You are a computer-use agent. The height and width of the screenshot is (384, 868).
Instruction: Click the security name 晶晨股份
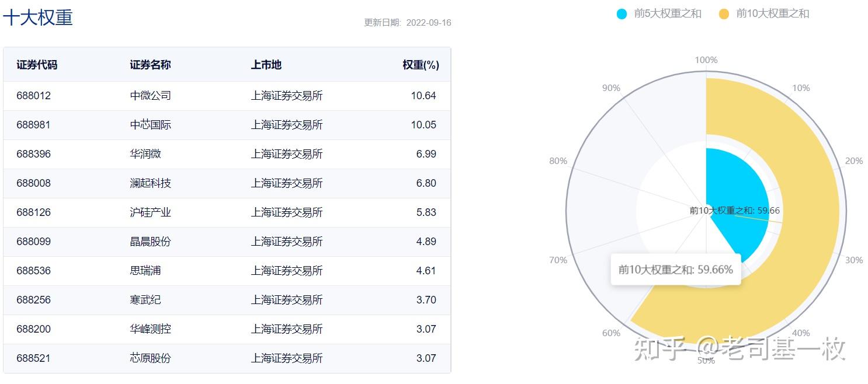pos(151,242)
